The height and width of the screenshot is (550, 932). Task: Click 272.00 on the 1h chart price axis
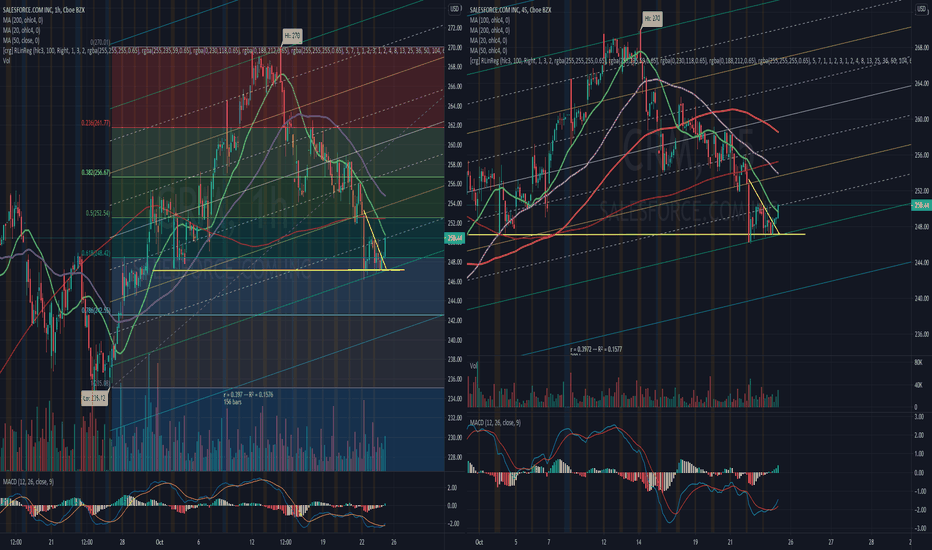(455, 28)
